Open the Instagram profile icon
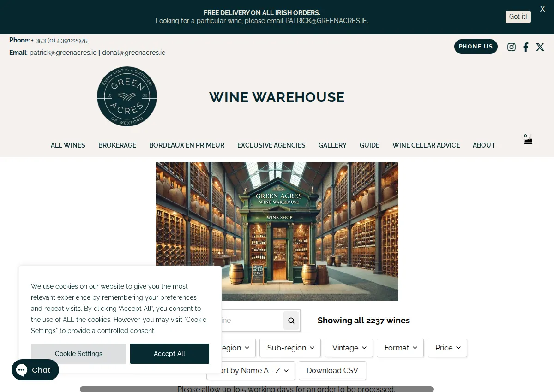 pyautogui.click(x=512, y=47)
